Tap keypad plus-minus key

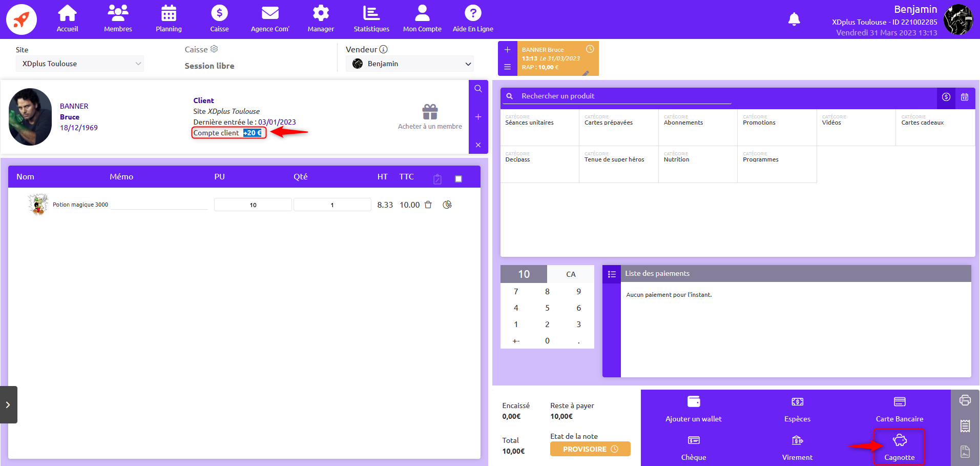click(516, 340)
